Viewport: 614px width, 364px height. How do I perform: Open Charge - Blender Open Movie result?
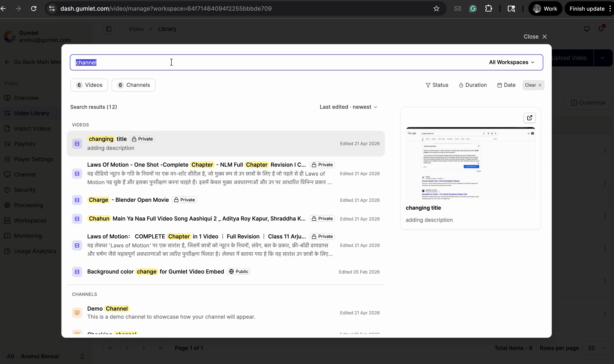226,200
